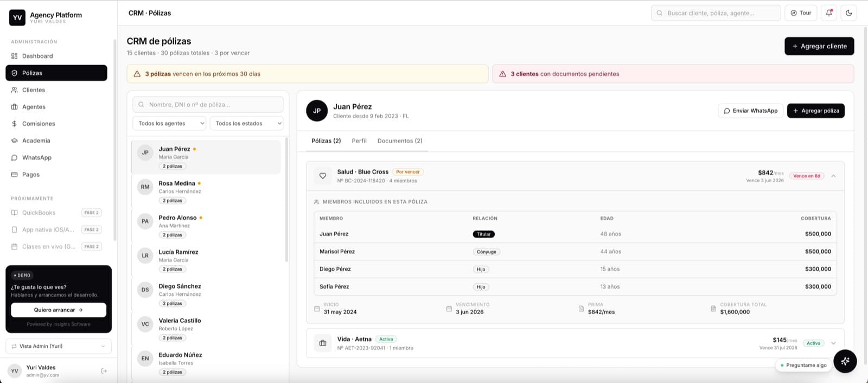This screenshot has width=868, height=383.
Task: Select client Valeria Castillo
Action: (x=206, y=329)
